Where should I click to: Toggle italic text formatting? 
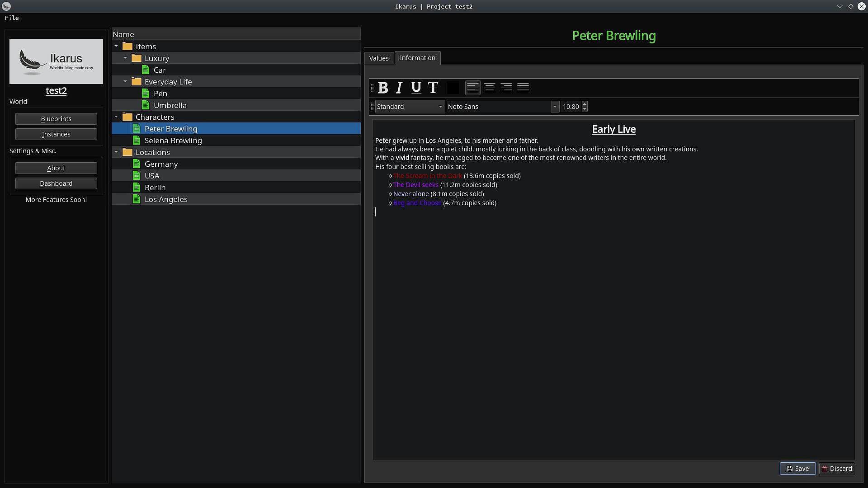(399, 88)
